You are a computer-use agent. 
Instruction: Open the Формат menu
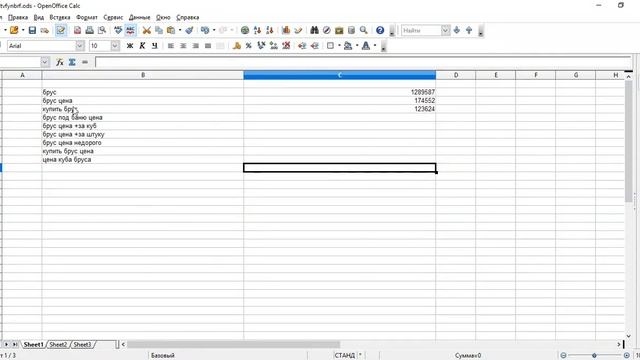87,18
